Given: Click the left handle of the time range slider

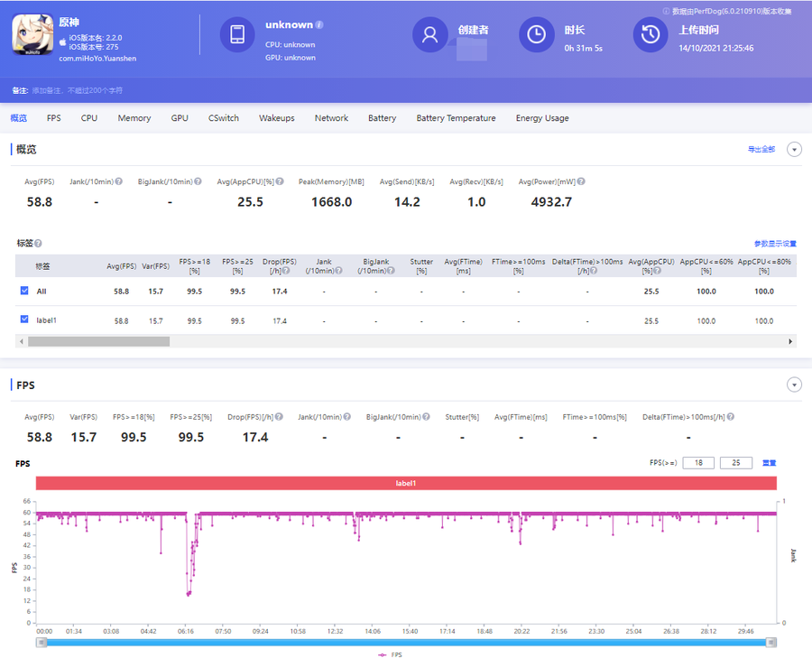Looking at the screenshot, I should [x=42, y=643].
